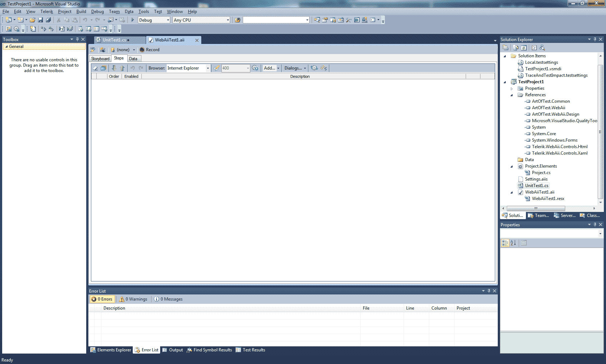Start debugging with the green play arrow
This screenshot has width=606, height=364.
pyautogui.click(x=132, y=20)
